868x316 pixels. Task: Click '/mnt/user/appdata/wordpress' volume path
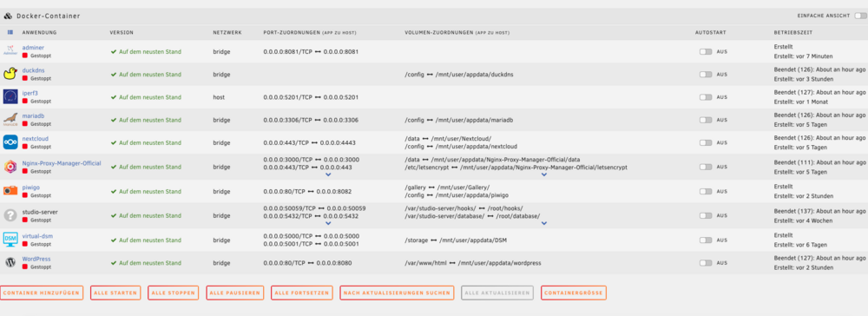tap(499, 263)
